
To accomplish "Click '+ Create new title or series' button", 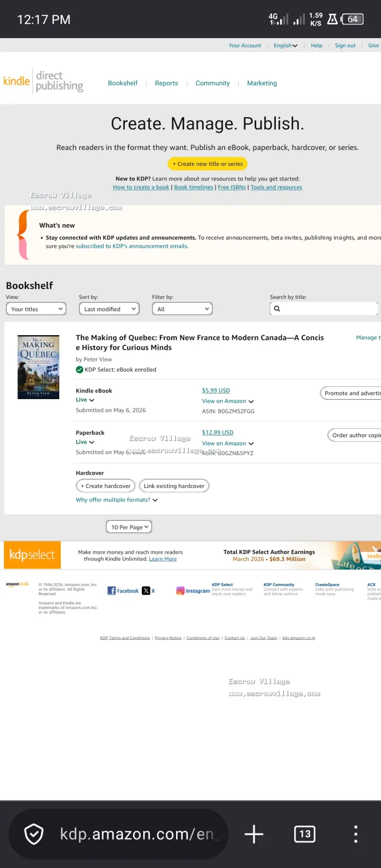I will tap(207, 164).
